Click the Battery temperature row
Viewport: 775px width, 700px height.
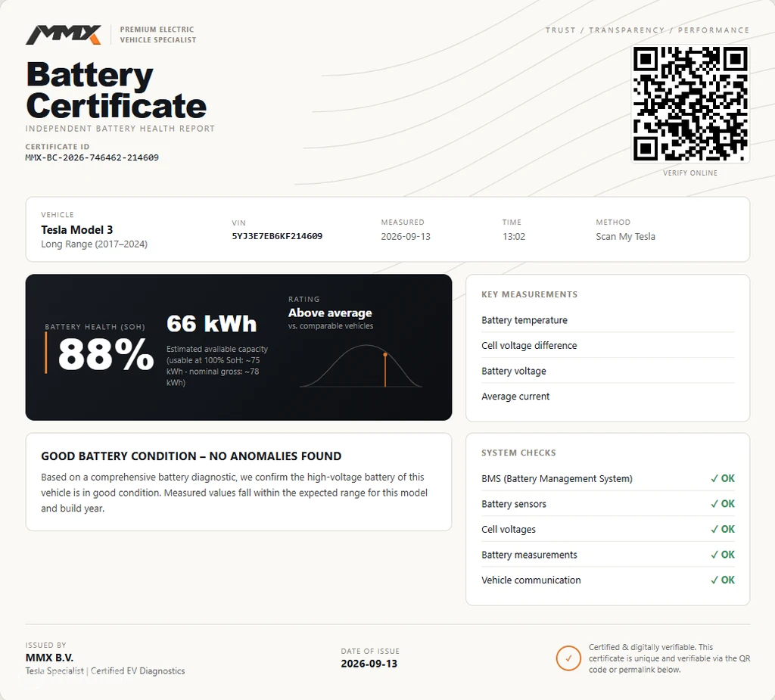click(x=608, y=320)
